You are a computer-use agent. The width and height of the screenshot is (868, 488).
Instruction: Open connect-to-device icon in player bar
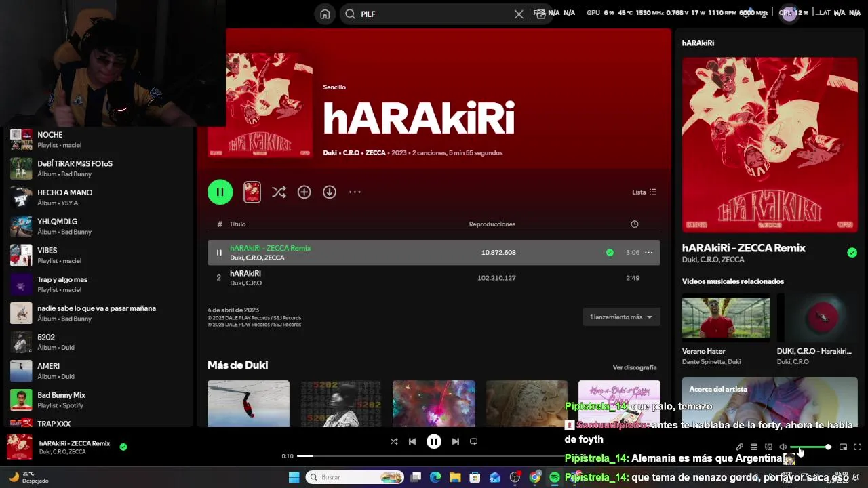[x=768, y=447]
